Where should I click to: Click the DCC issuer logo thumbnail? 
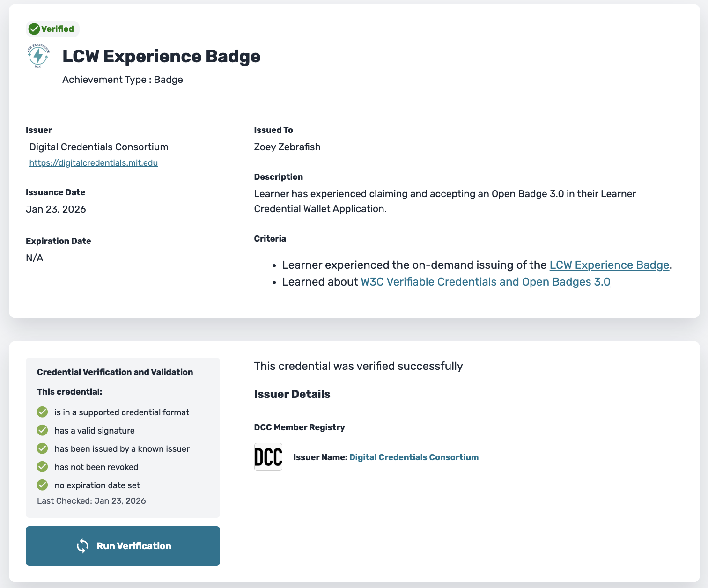pos(268,457)
